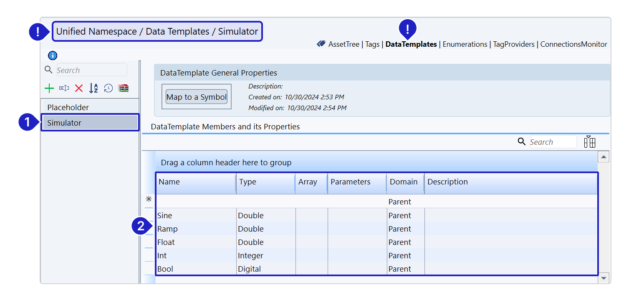Click the Map to a Symbol button
The height and width of the screenshot is (300, 644).
click(x=196, y=97)
